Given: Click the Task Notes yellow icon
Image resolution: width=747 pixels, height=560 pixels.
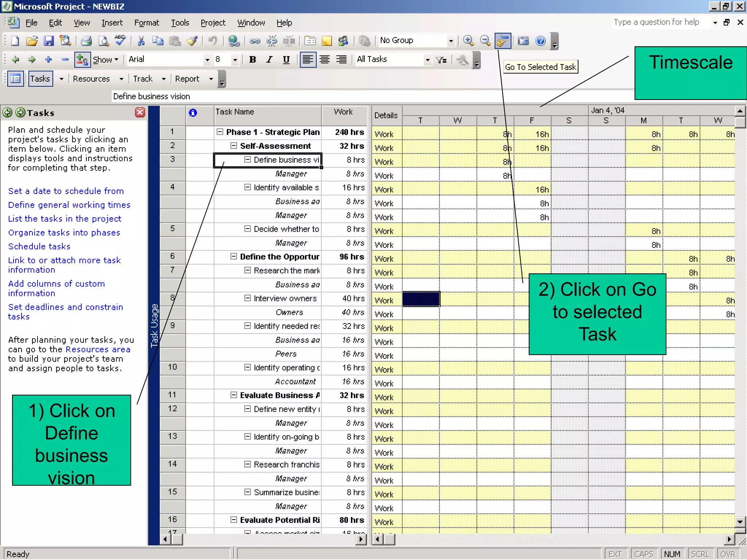Looking at the screenshot, I should coord(327,40).
